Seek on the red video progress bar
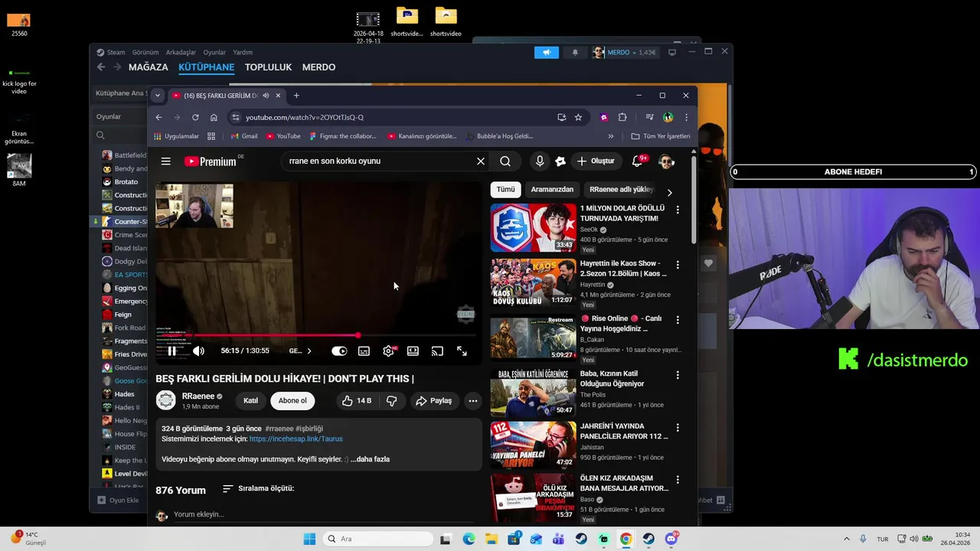The image size is (980, 551). point(315,335)
